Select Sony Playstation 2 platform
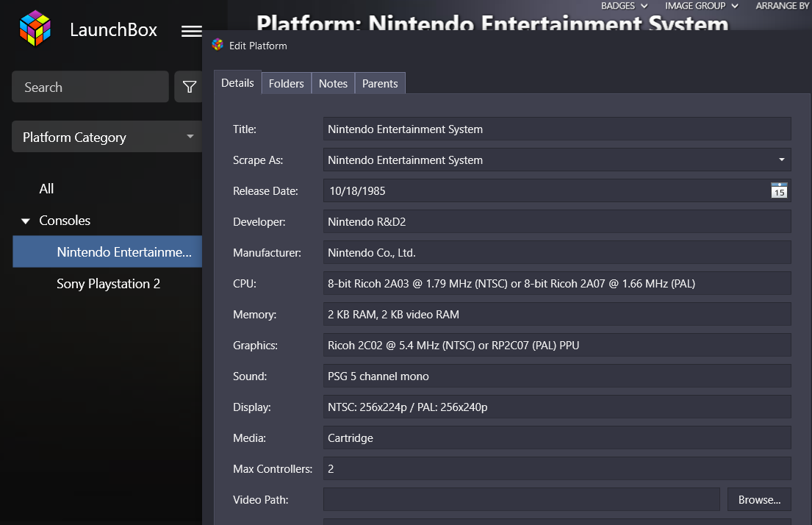This screenshot has height=525, width=812. (x=108, y=284)
